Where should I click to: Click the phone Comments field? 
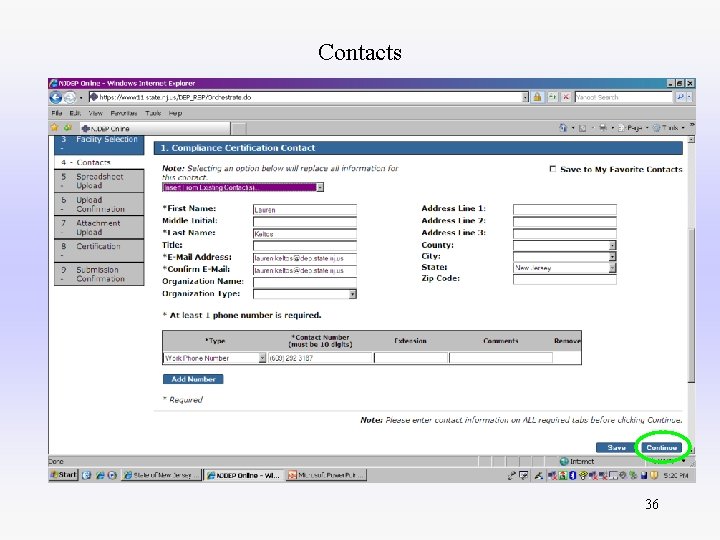(x=501, y=358)
